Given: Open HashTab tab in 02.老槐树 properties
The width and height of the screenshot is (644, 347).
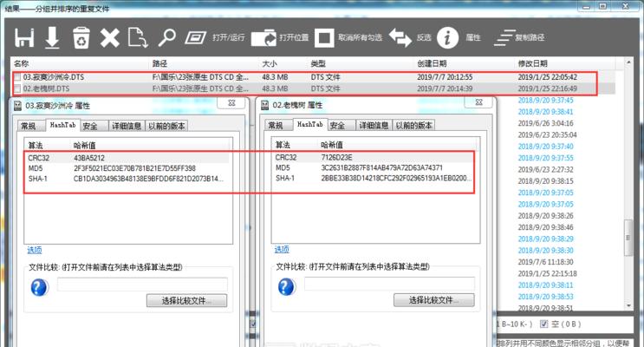Looking at the screenshot, I should (309, 125).
